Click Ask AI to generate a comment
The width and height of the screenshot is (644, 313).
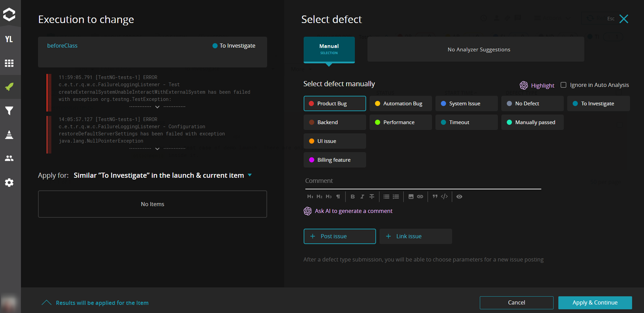click(353, 211)
